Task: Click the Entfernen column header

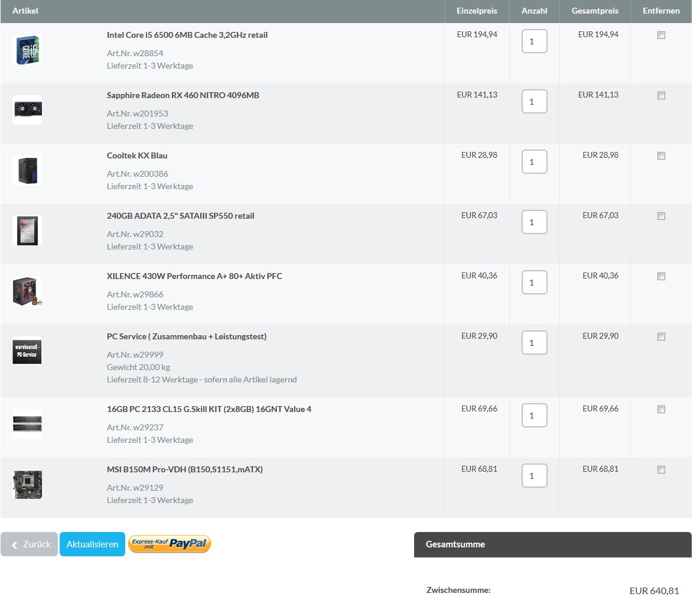Action: pyautogui.click(x=661, y=11)
